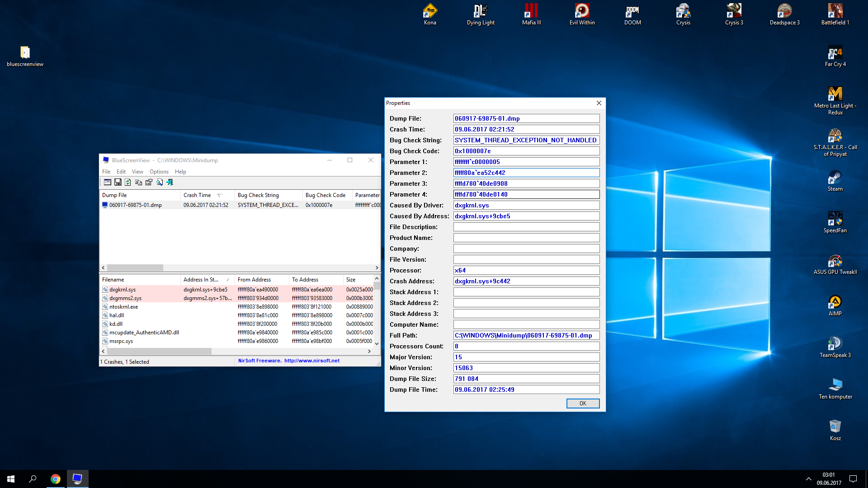Sort crashes by Dump File column header
The width and height of the screenshot is (868, 488).
(x=140, y=195)
